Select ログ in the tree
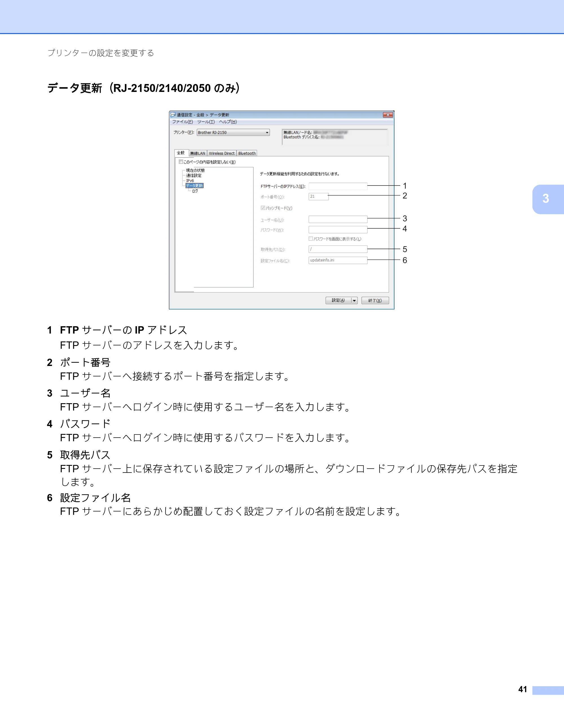Image resolution: width=564 pixels, height=728 pixels. click(195, 191)
